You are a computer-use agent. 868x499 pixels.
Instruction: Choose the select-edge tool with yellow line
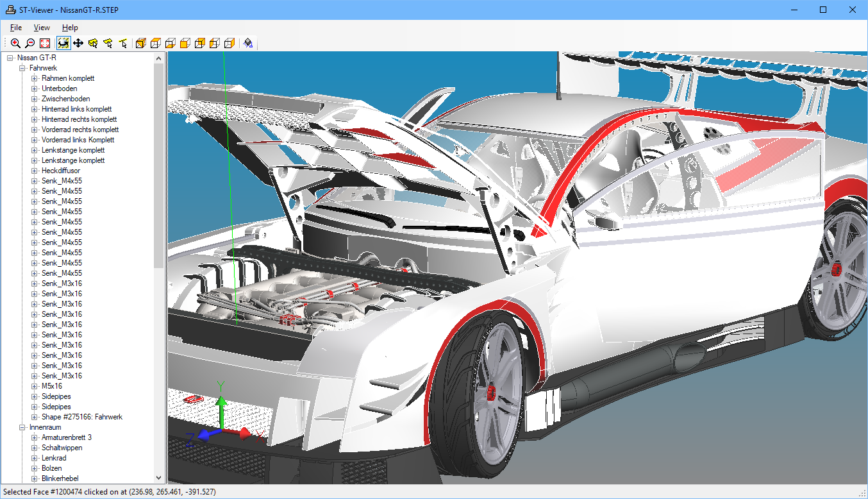(x=123, y=43)
